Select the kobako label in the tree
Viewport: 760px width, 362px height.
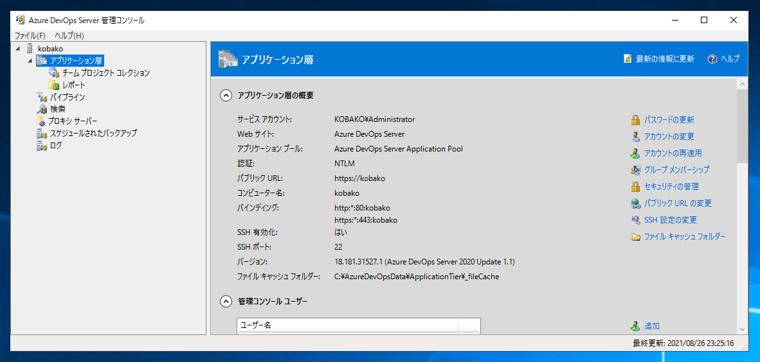coord(50,48)
